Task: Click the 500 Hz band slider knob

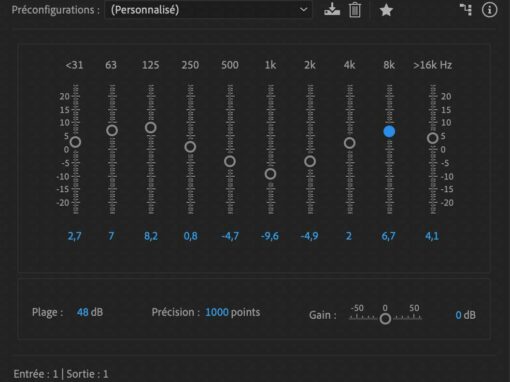Action: (230, 162)
